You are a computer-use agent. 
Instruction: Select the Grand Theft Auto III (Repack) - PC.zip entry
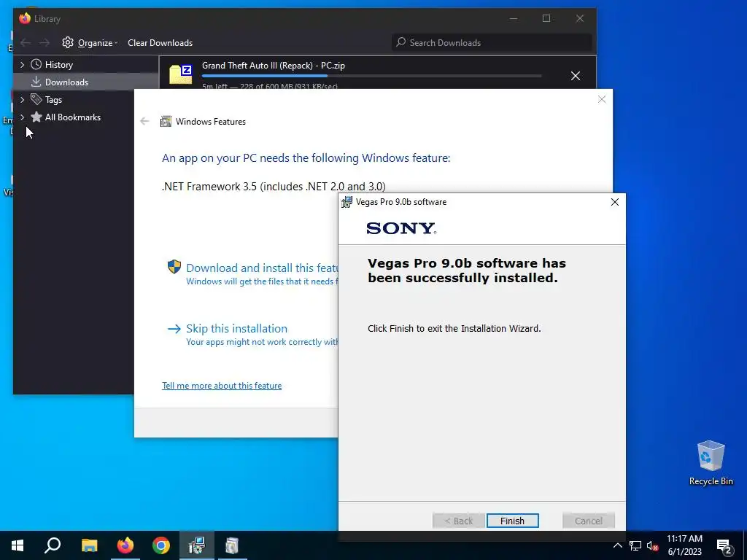[x=377, y=72]
